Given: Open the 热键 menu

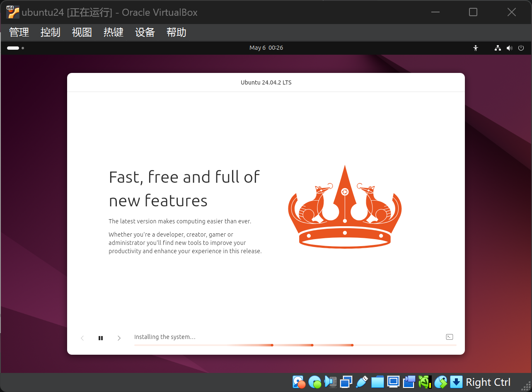Looking at the screenshot, I should tap(114, 32).
